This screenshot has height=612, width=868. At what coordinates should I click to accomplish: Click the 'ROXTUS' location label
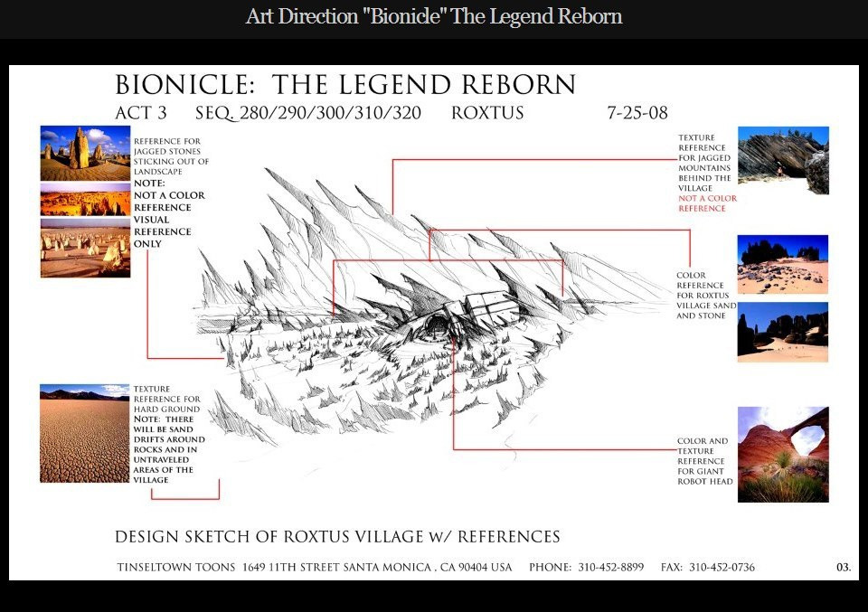(487, 113)
